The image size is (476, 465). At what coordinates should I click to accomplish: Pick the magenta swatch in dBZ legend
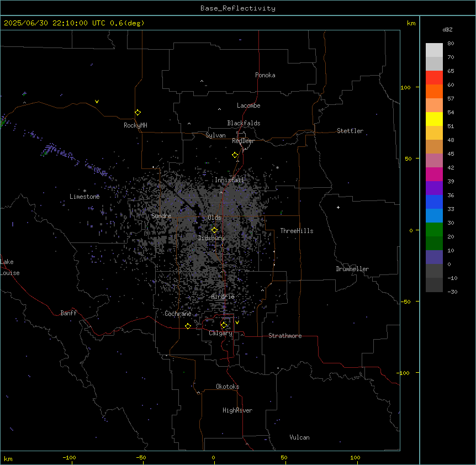pyautogui.click(x=434, y=174)
